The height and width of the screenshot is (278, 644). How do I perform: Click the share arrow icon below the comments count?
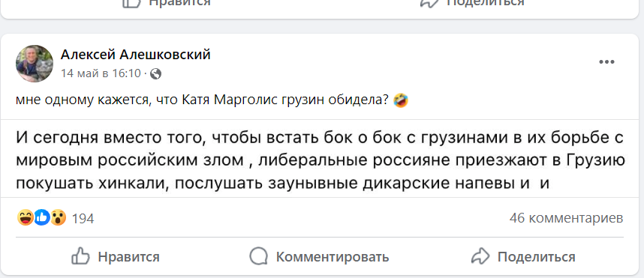point(480,257)
